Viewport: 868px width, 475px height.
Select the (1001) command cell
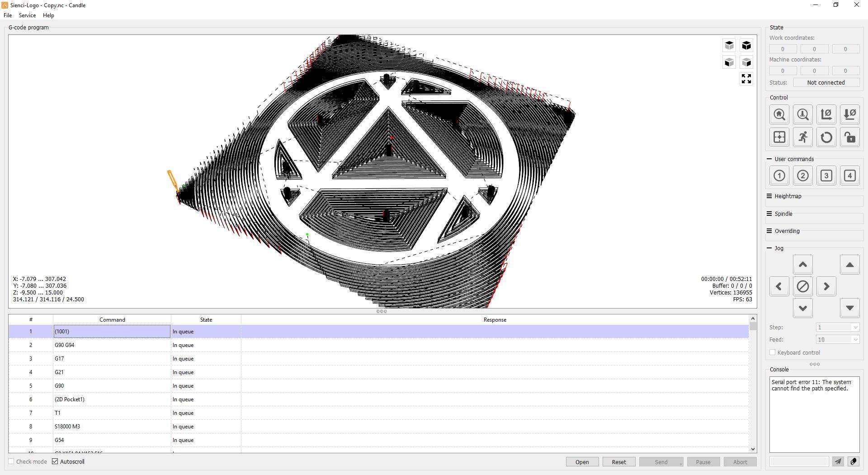pyautogui.click(x=112, y=332)
